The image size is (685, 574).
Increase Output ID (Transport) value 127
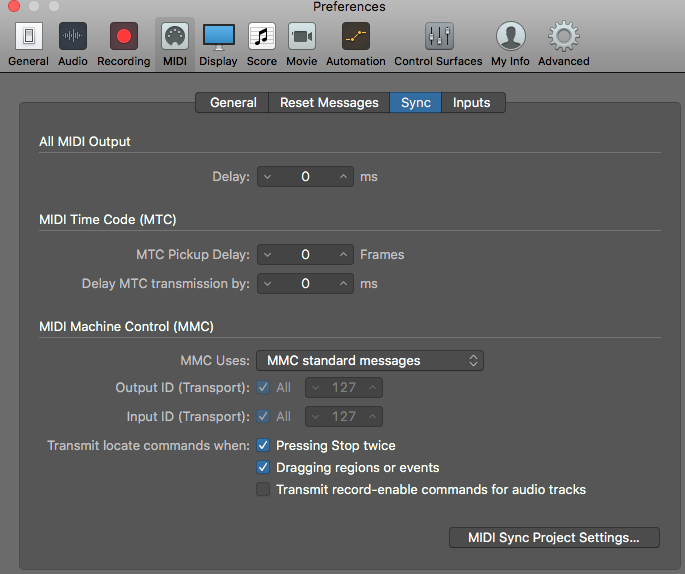click(372, 388)
